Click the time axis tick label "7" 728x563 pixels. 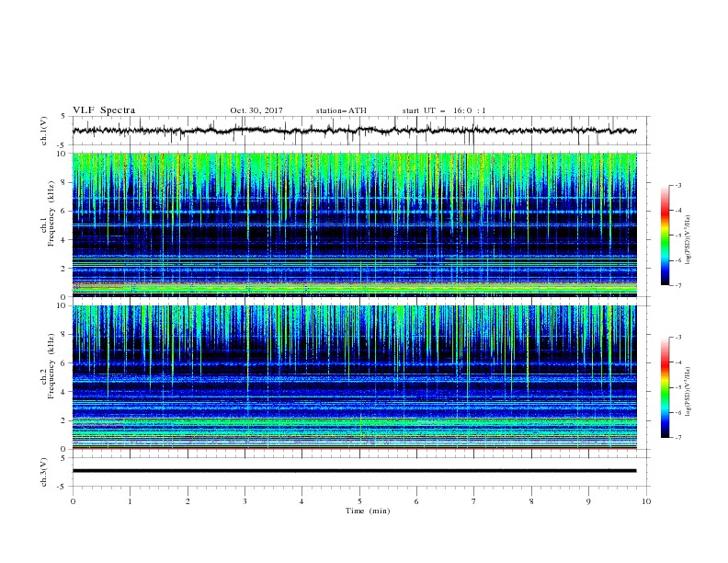coord(474,501)
